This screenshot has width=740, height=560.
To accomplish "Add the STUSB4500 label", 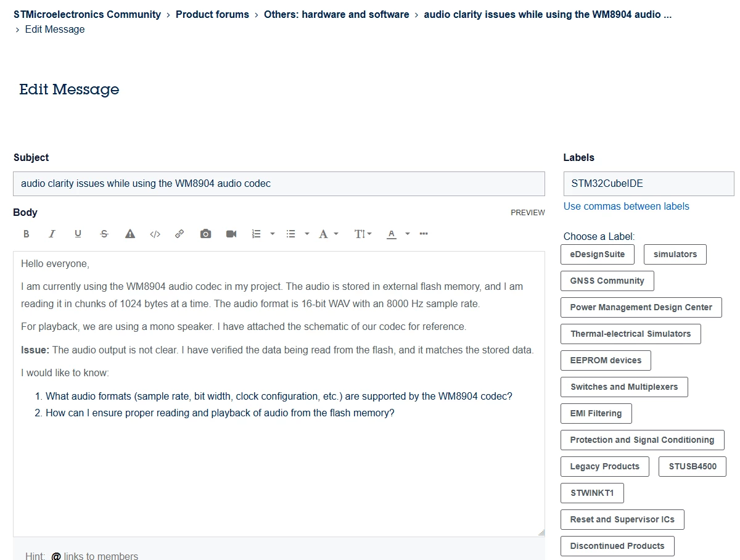I will coord(693,466).
